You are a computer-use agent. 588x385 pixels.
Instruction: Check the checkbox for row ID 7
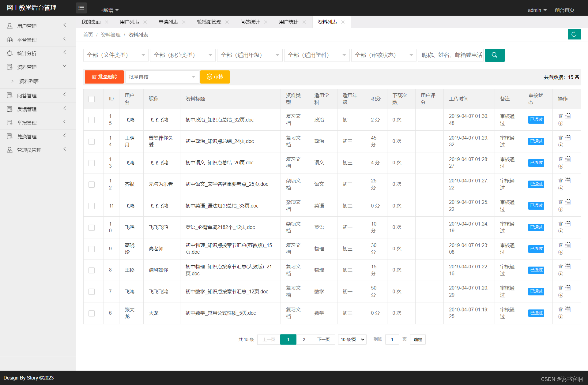click(92, 292)
